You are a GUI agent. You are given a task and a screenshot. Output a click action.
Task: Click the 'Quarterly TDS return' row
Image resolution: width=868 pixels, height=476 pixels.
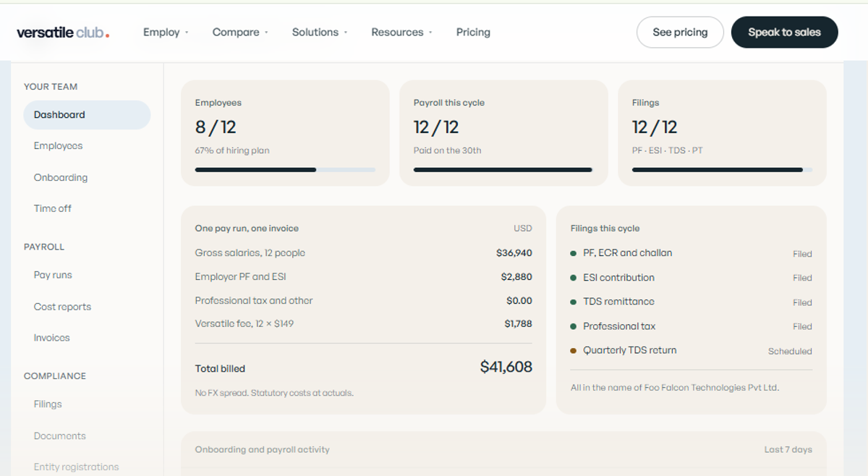(x=691, y=351)
